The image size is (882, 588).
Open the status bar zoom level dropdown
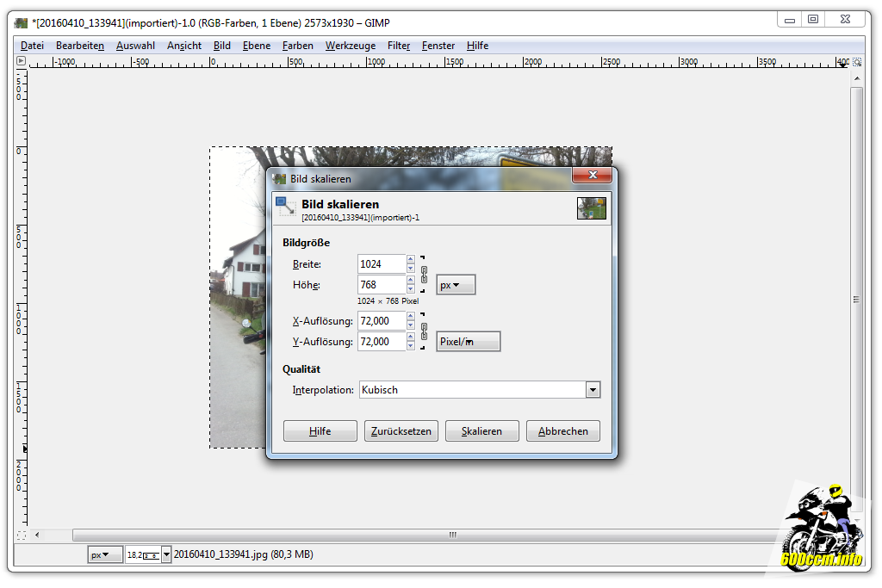[166, 554]
